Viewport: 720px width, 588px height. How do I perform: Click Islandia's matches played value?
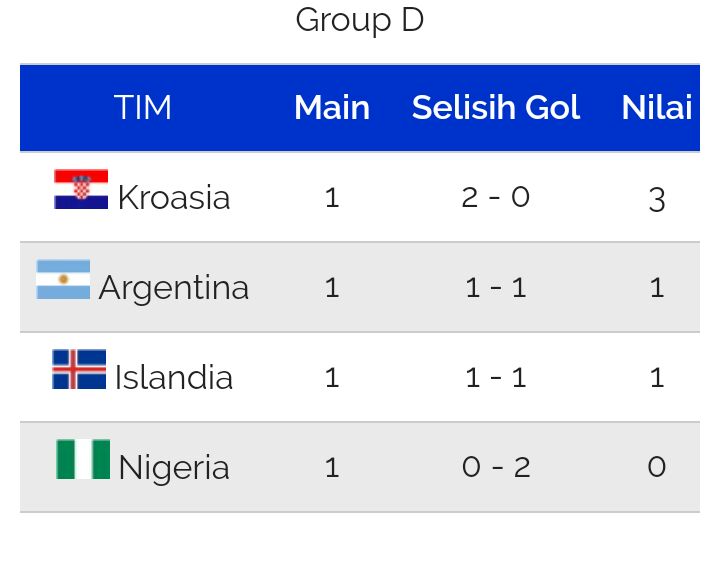[332, 378]
